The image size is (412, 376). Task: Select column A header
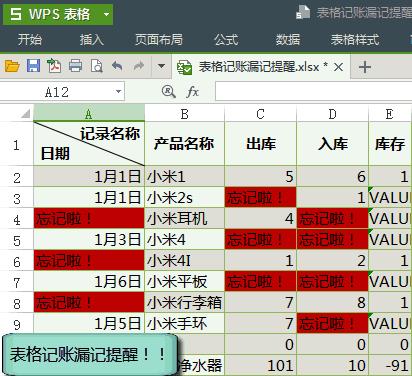89,114
